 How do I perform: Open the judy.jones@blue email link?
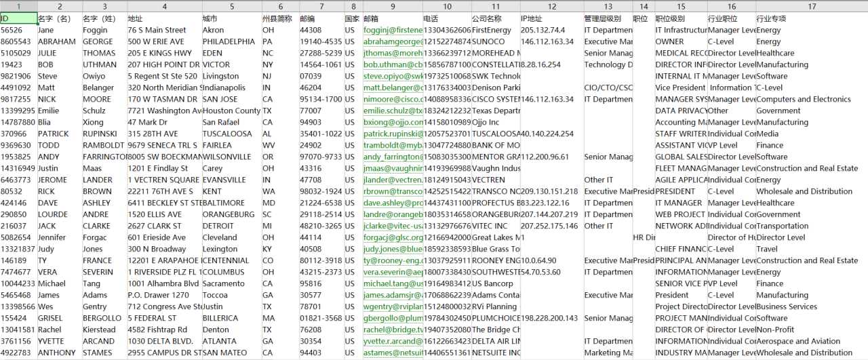393,249
